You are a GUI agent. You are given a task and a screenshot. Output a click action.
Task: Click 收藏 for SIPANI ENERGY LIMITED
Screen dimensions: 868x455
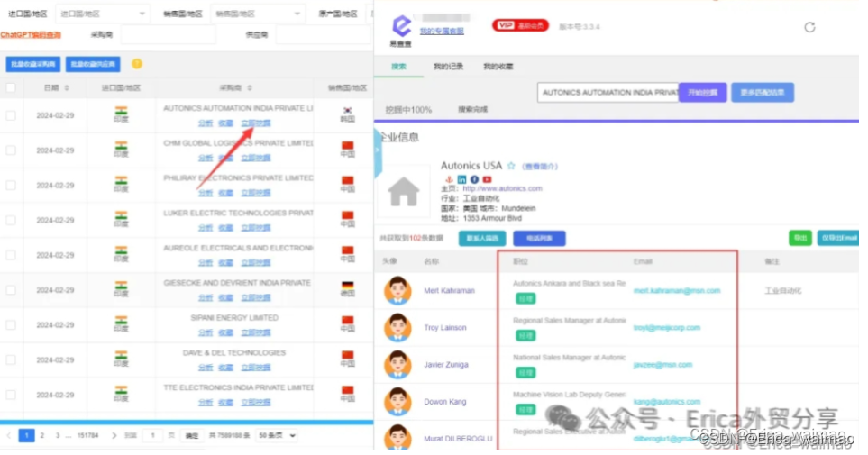[x=225, y=332]
